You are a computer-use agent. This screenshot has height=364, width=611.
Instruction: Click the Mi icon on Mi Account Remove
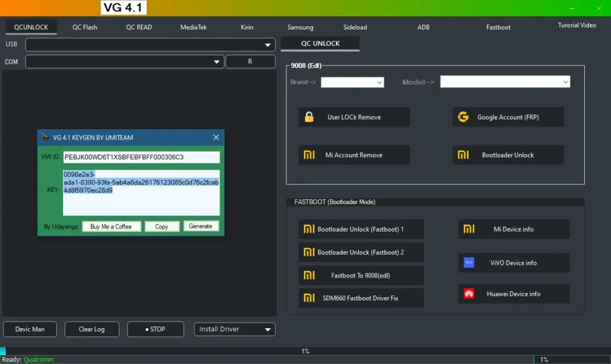tap(309, 155)
